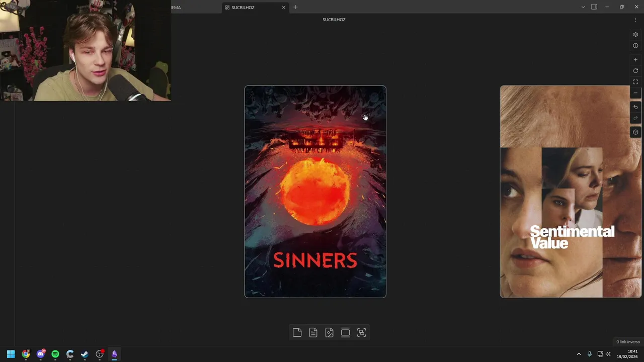Zoom in with the plus icon

coord(635,60)
